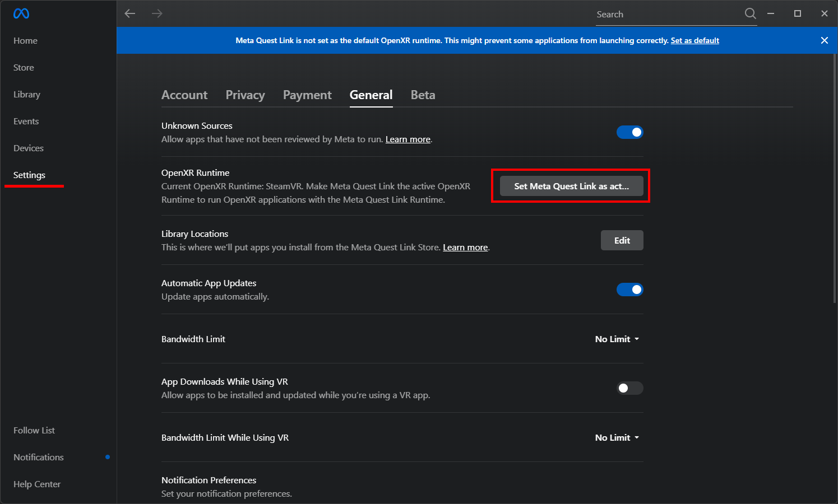Open the Beta settings tab

pos(423,95)
